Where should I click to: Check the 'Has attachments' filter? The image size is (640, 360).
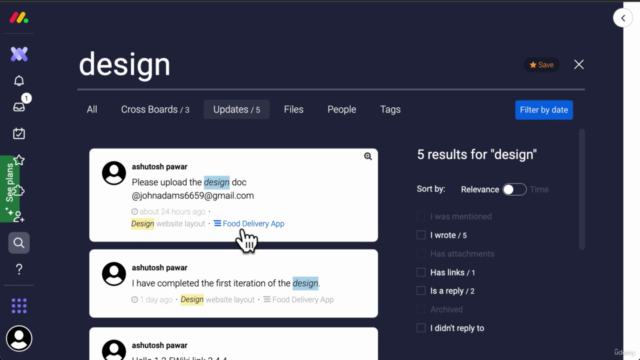tap(421, 254)
